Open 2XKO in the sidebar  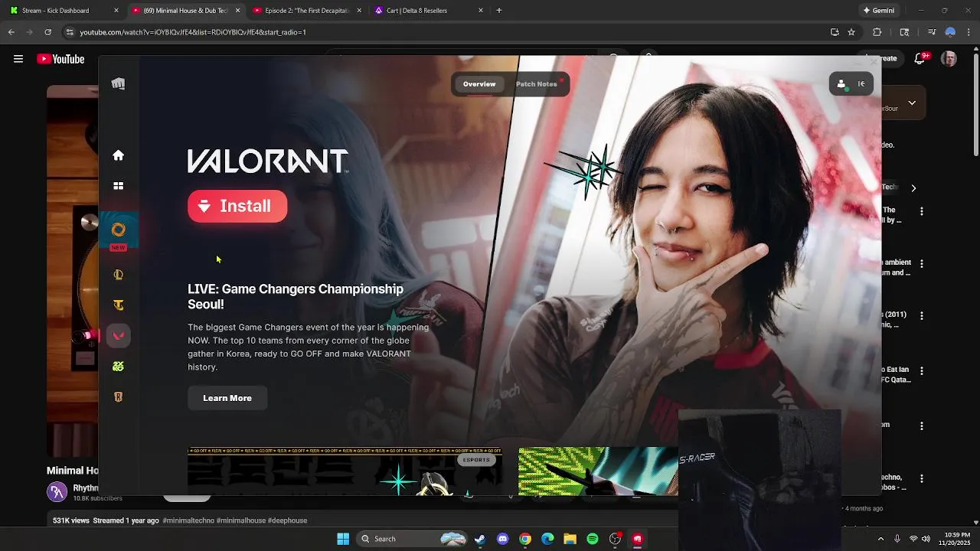[x=118, y=367]
